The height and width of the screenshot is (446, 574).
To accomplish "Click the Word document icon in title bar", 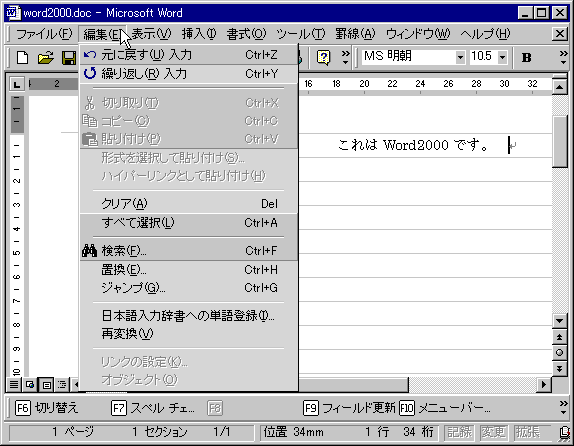I will (x=14, y=13).
